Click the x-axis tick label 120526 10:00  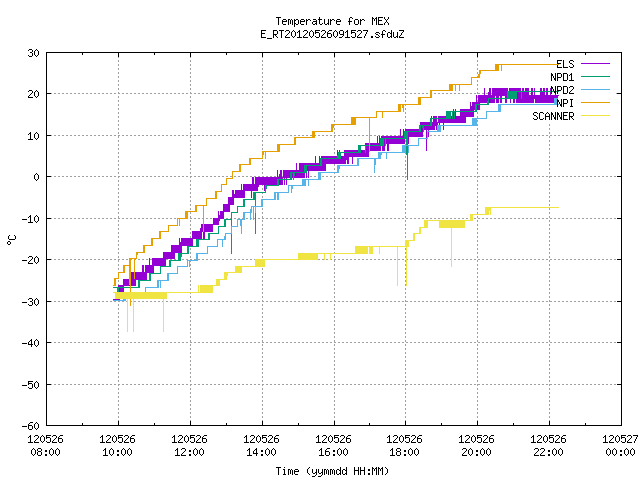(117, 446)
